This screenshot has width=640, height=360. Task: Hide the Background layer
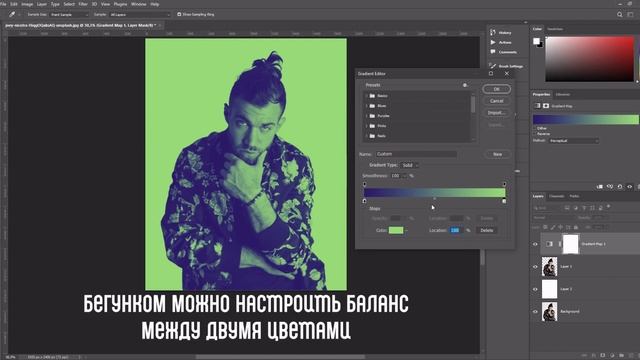tap(535, 311)
